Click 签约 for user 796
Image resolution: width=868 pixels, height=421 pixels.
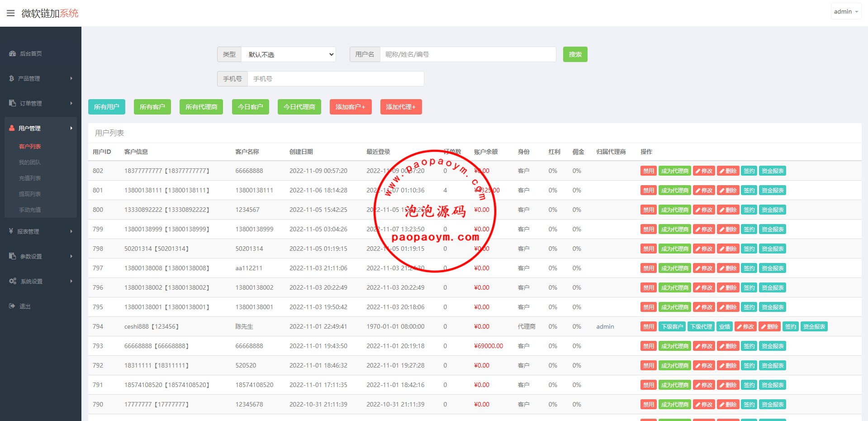click(749, 287)
